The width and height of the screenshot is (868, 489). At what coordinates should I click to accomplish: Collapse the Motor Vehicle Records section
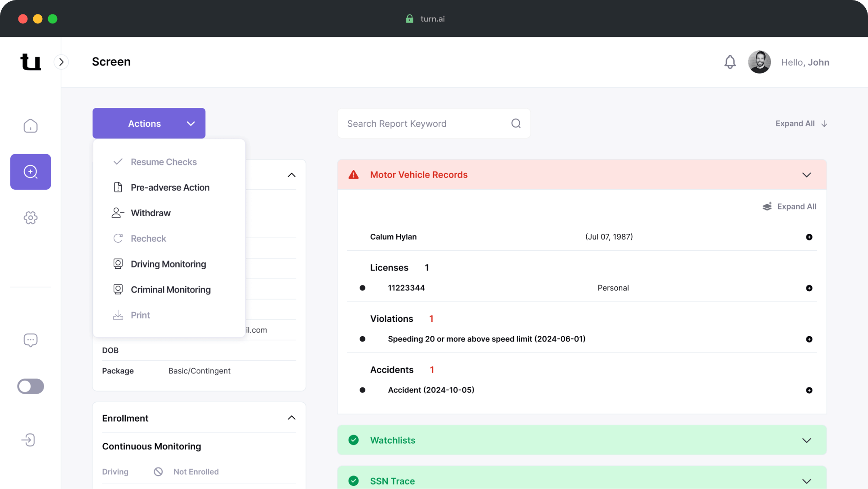[806, 175]
